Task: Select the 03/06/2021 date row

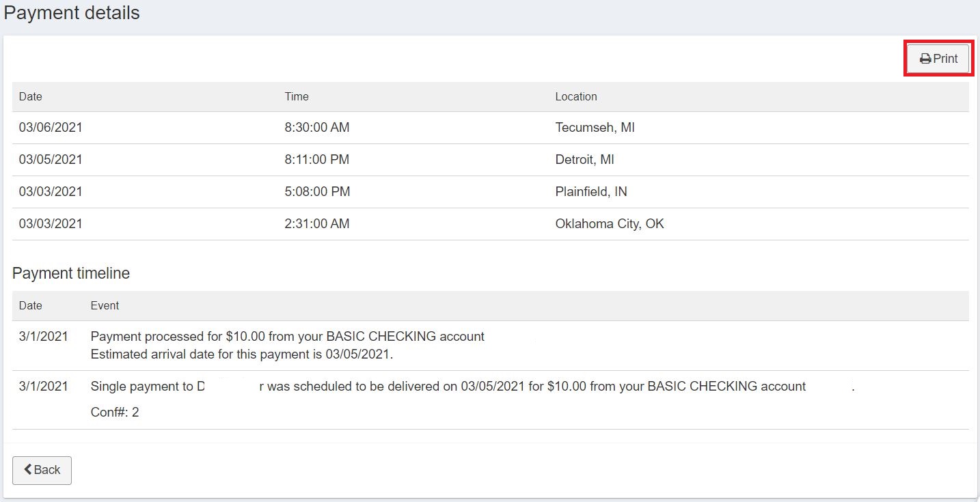Action: (51, 128)
